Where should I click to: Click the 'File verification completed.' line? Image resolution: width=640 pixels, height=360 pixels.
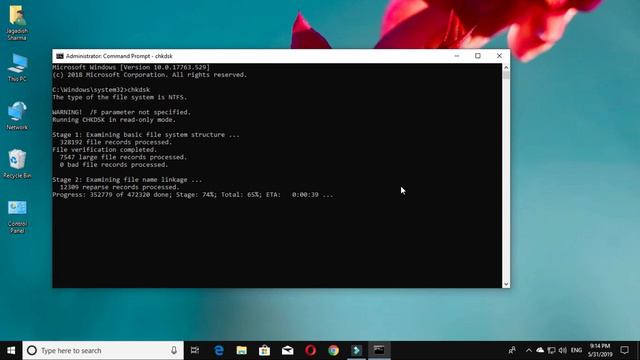point(104,150)
